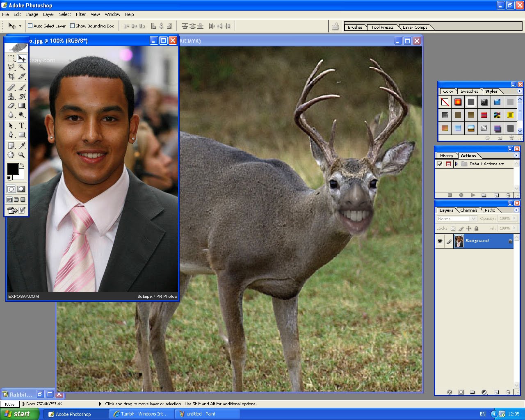This screenshot has height=420, width=525.
Task: Select the Type tool
Action: (22, 126)
